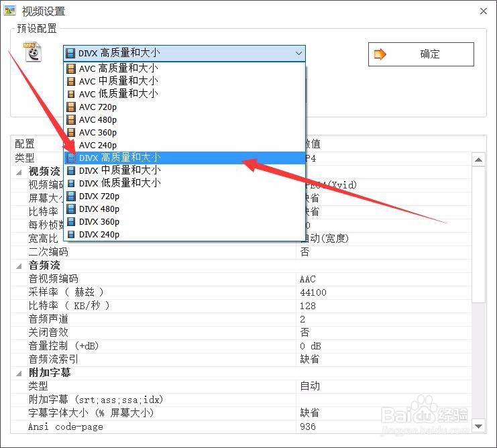Viewport: 497px width, 448px height.
Task: Select the Ansi code-page row
Action: [241, 427]
